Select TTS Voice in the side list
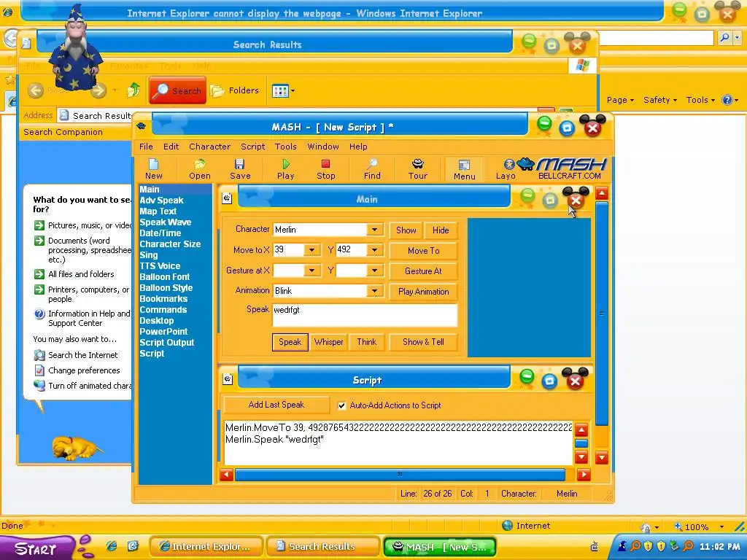The width and height of the screenshot is (747, 560). click(160, 266)
